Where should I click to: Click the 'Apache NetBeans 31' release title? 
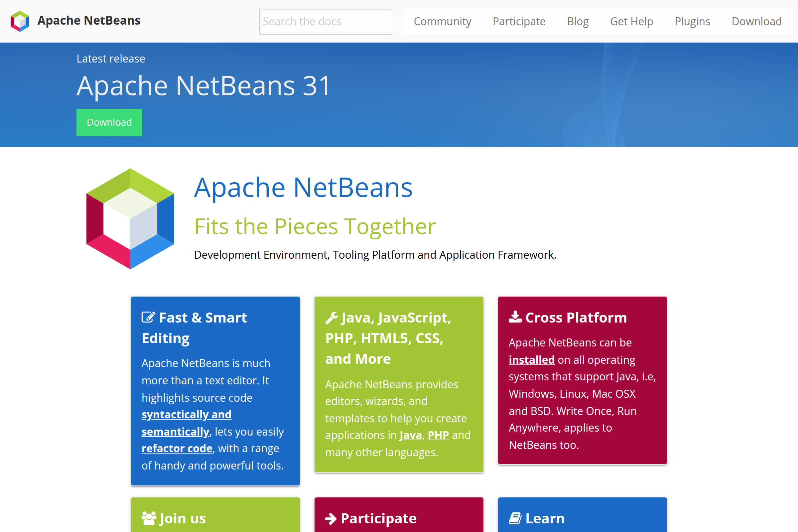pyautogui.click(x=203, y=86)
